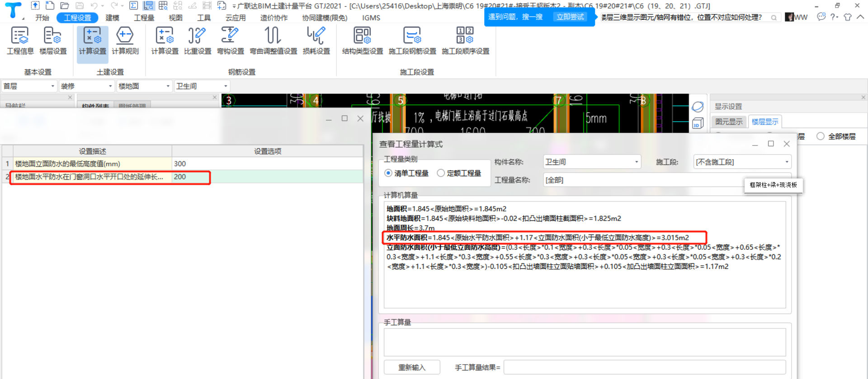Image resolution: width=868 pixels, height=379 pixels.
Task: Click the orbit view icon
Action: click(x=698, y=107)
